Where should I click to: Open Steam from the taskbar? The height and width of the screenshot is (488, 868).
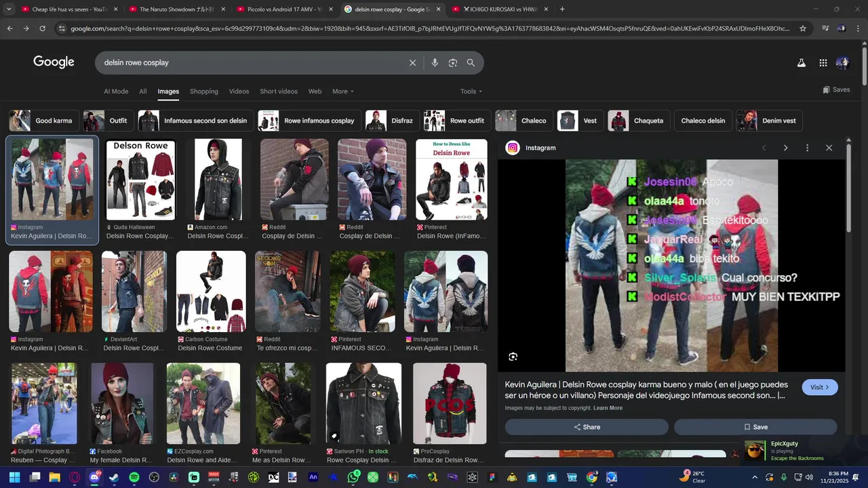tap(114, 477)
